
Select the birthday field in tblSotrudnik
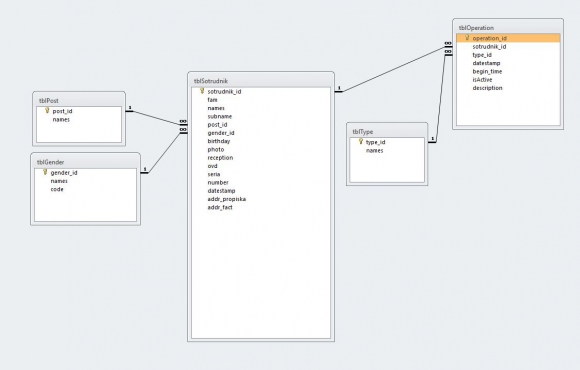pos(219,141)
